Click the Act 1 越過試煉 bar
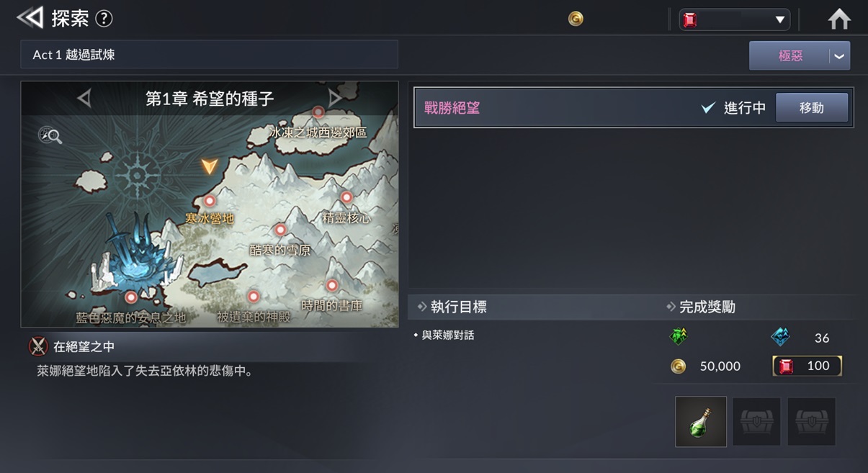The width and height of the screenshot is (868, 473). (210, 55)
